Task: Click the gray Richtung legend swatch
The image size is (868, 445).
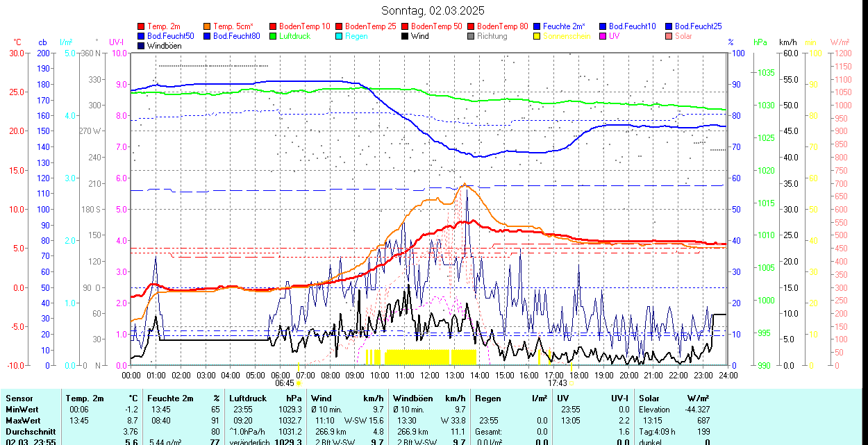Action: [471, 36]
